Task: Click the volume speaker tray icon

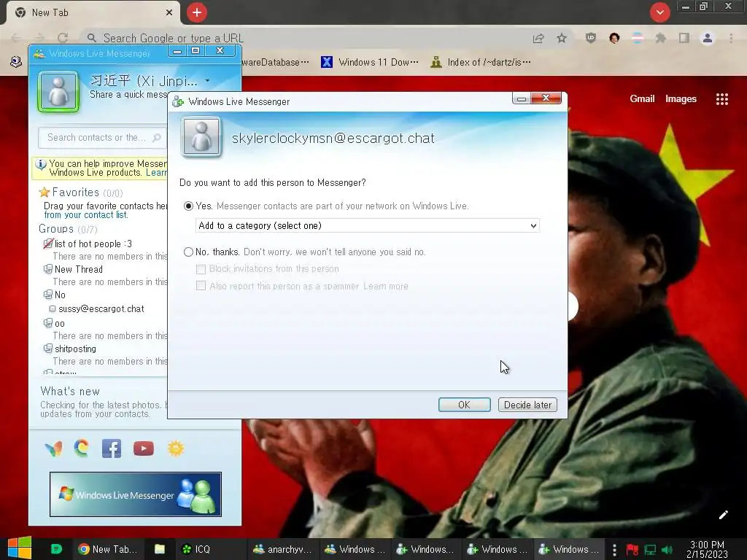Action: click(x=667, y=550)
